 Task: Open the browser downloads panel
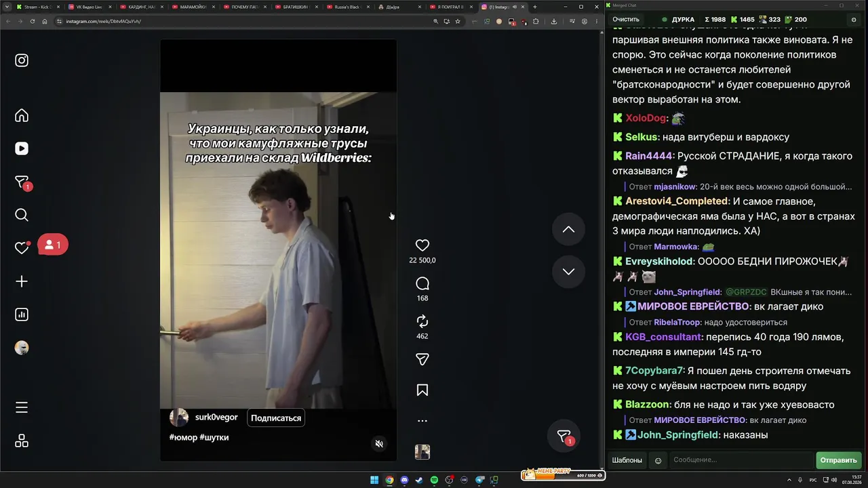(554, 21)
